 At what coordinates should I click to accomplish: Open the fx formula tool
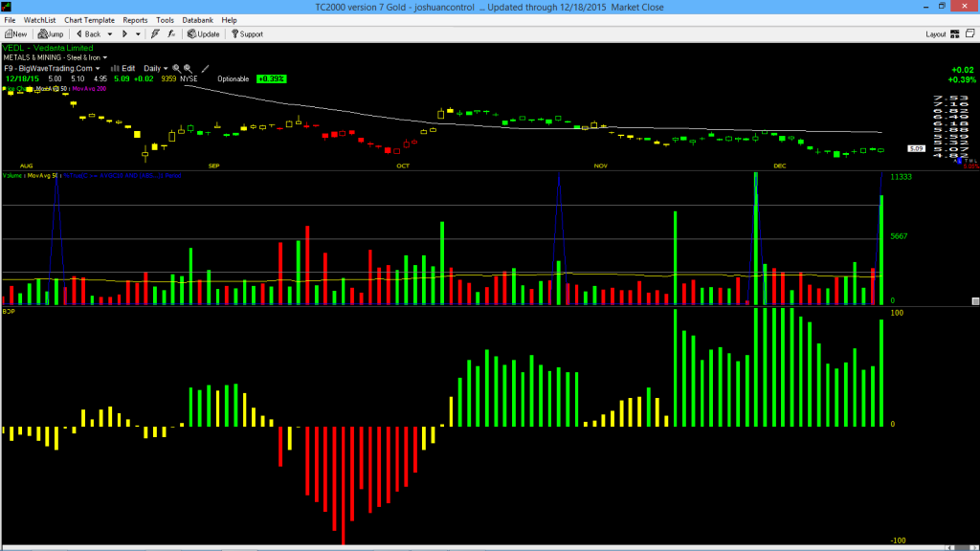coord(171,34)
